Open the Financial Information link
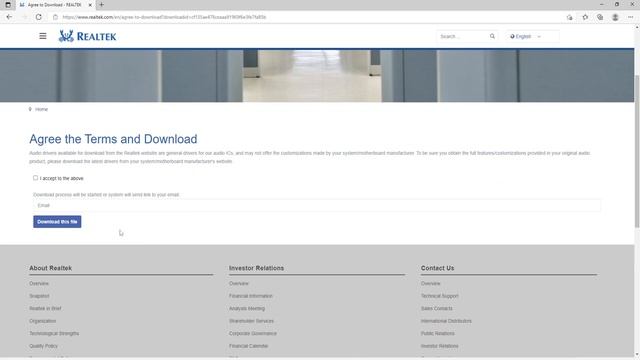This screenshot has width=640, height=360. click(x=251, y=296)
